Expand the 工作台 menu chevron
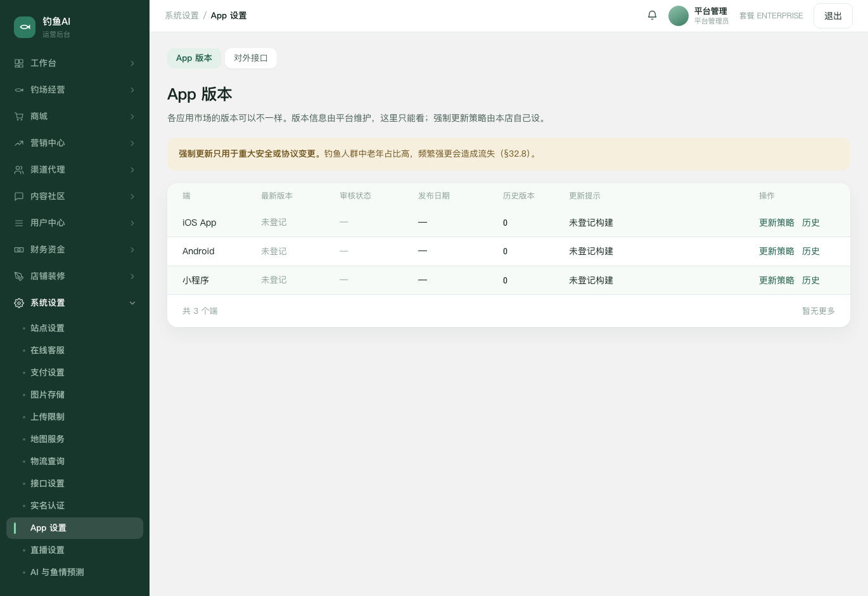Image resolution: width=868 pixels, height=596 pixels. point(132,63)
